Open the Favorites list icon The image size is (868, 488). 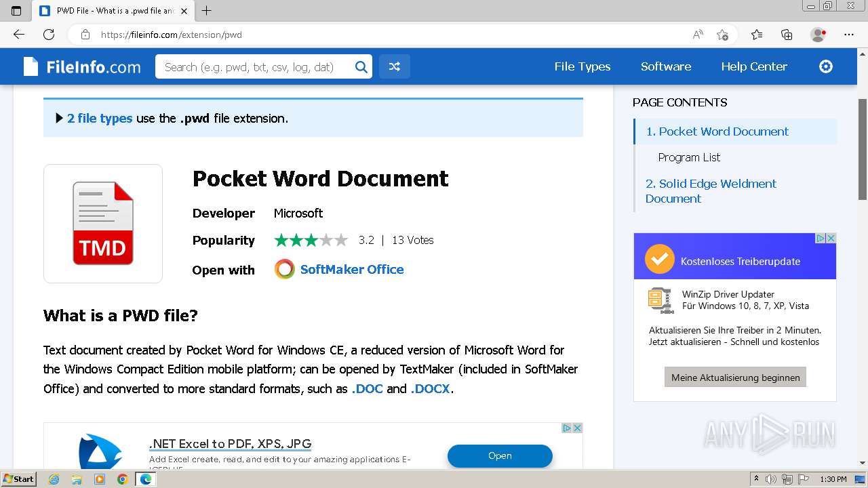(x=757, y=35)
